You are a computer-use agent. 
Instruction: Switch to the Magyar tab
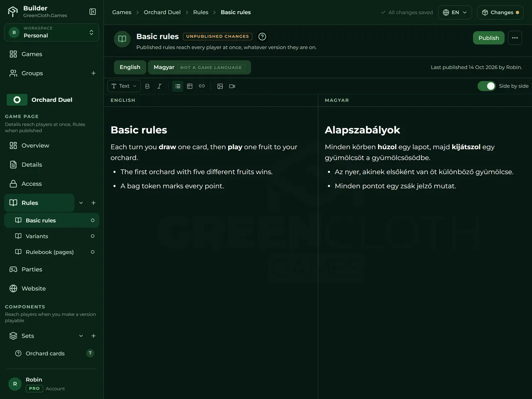click(199, 67)
